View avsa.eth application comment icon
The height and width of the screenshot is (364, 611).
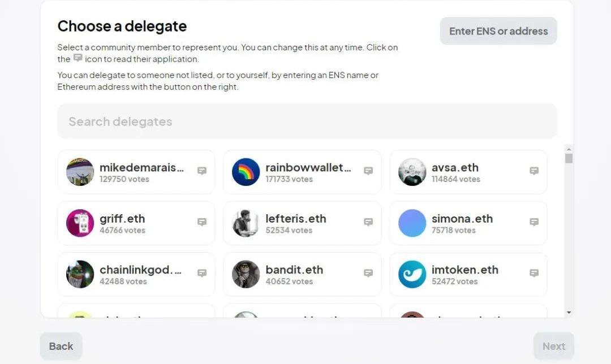pos(534,171)
